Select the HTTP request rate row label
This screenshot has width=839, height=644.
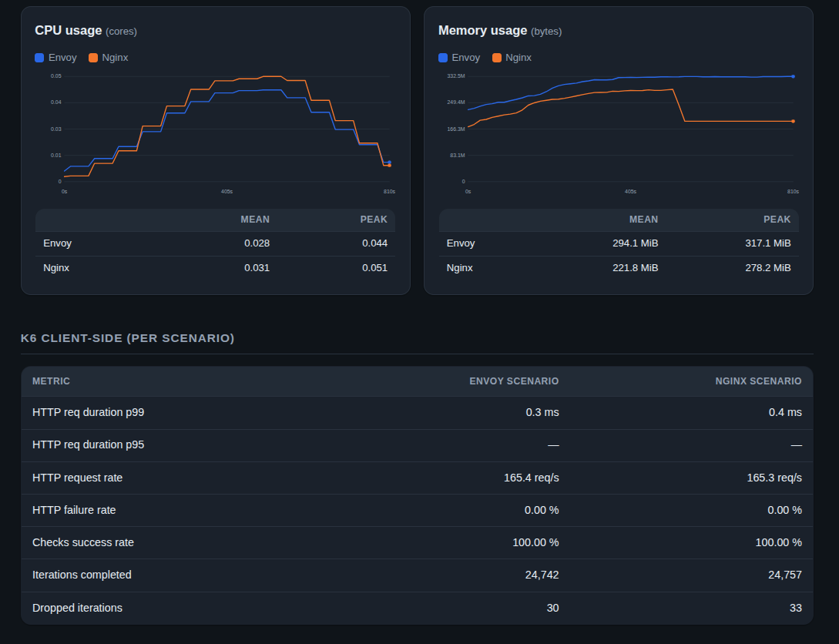click(x=78, y=478)
